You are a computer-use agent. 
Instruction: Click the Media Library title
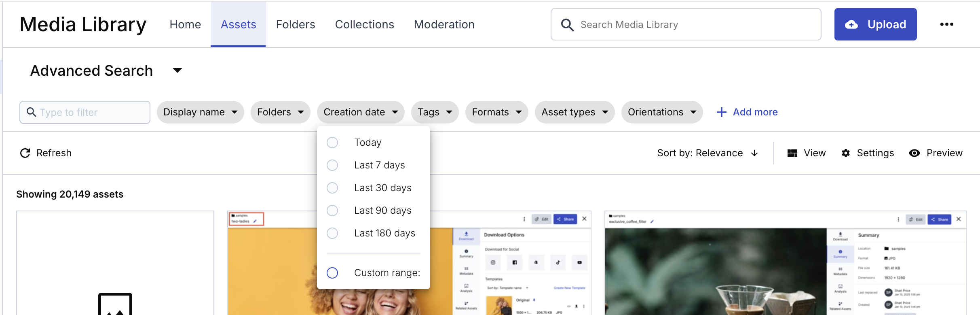coord(83,24)
